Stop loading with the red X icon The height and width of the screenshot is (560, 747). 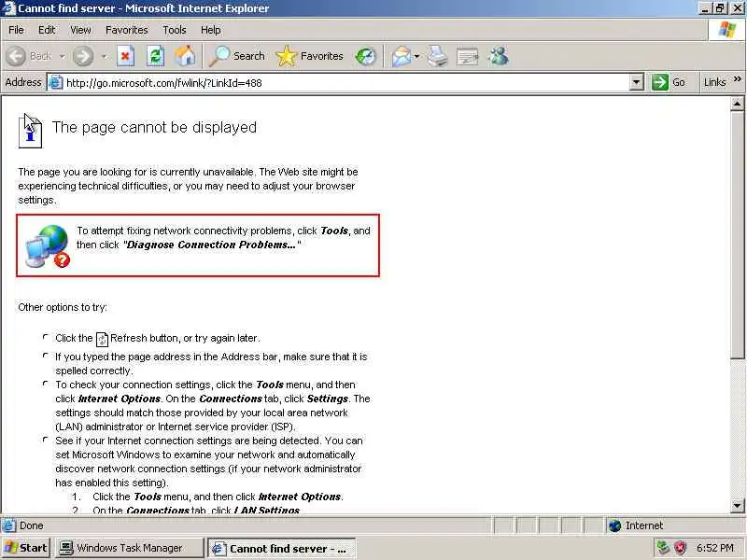point(125,56)
